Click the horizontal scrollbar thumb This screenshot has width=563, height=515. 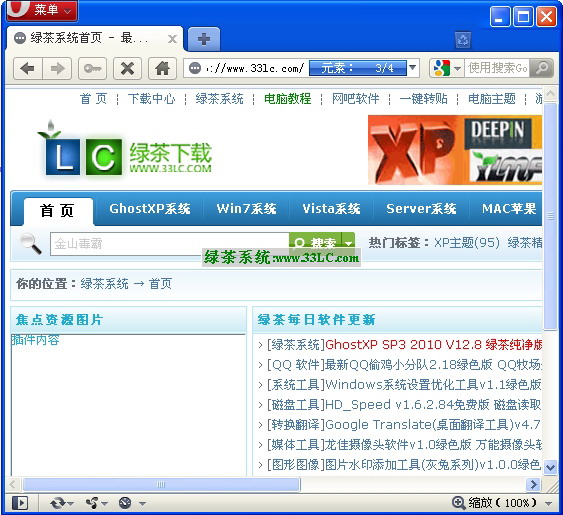coord(161,484)
